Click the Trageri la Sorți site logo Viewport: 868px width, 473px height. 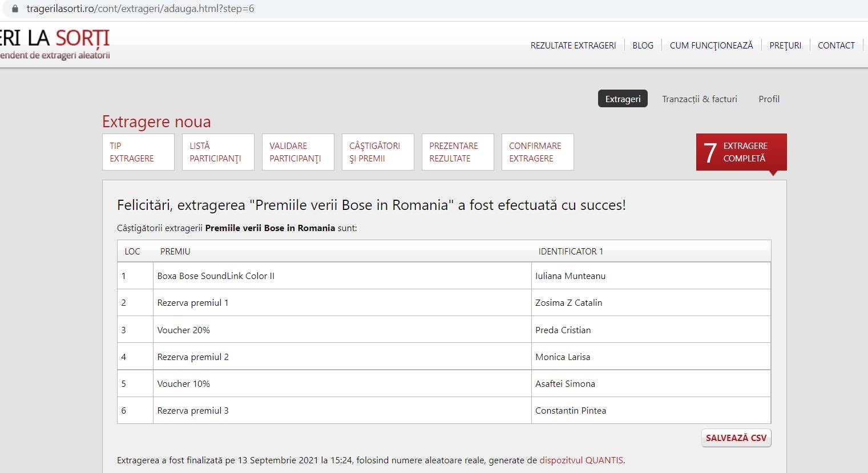pos(55,44)
